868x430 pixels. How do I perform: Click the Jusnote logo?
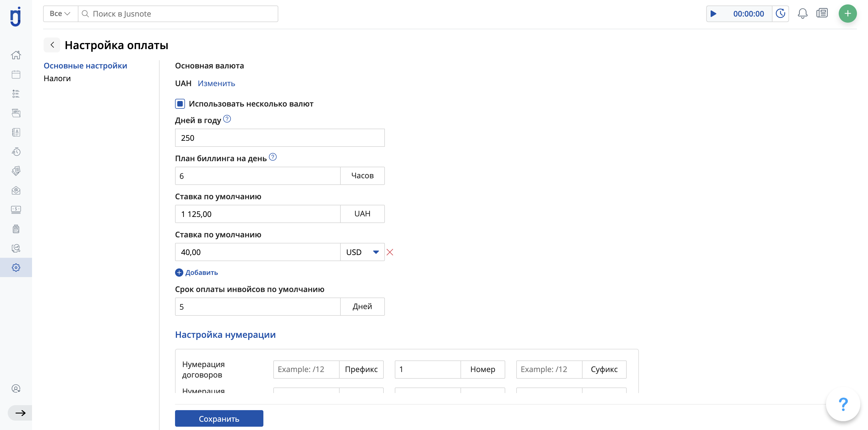15,17
